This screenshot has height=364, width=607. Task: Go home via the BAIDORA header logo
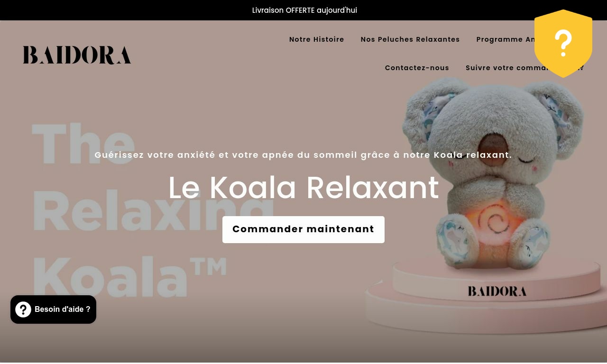[77, 55]
